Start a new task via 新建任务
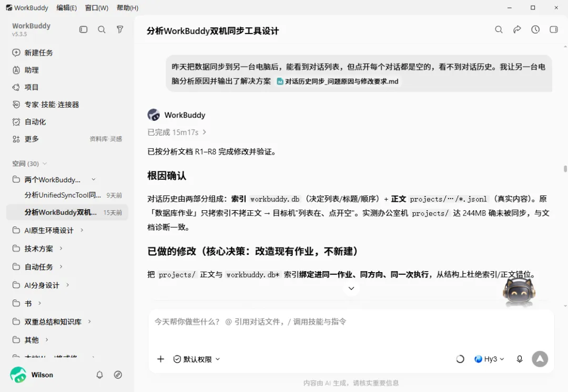This screenshot has width=568, height=392. click(x=33, y=53)
